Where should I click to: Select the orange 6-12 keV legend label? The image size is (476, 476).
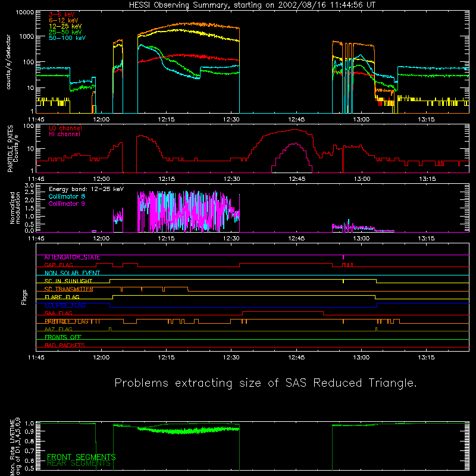click(x=63, y=20)
